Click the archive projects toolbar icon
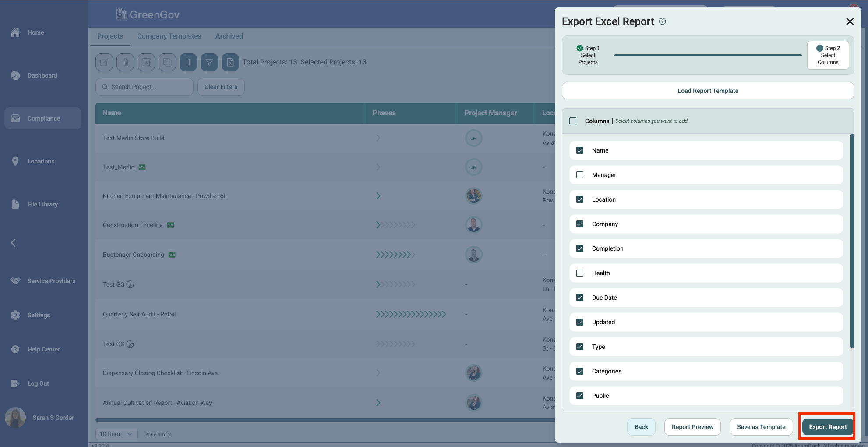This screenshot has width=868, height=447. pyautogui.click(x=146, y=62)
